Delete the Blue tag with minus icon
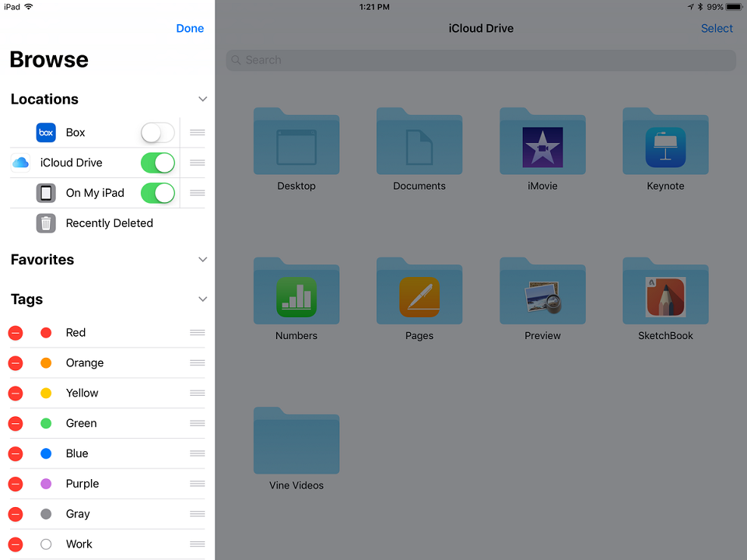The image size is (747, 560). [x=16, y=453]
